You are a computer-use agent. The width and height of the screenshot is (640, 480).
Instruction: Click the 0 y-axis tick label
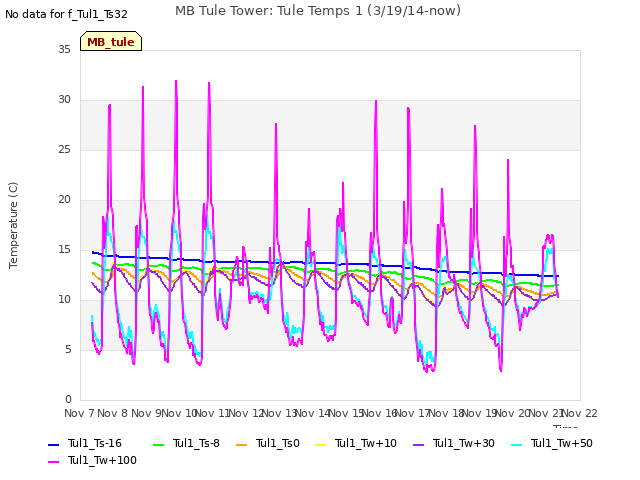[x=68, y=399]
